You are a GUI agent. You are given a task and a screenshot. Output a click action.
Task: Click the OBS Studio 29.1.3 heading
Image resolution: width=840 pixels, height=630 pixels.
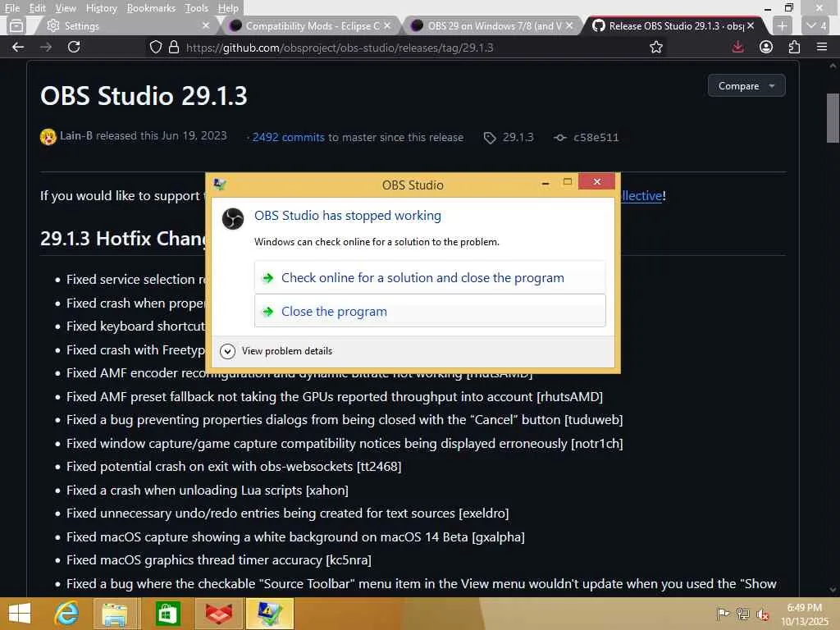click(x=144, y=96)
